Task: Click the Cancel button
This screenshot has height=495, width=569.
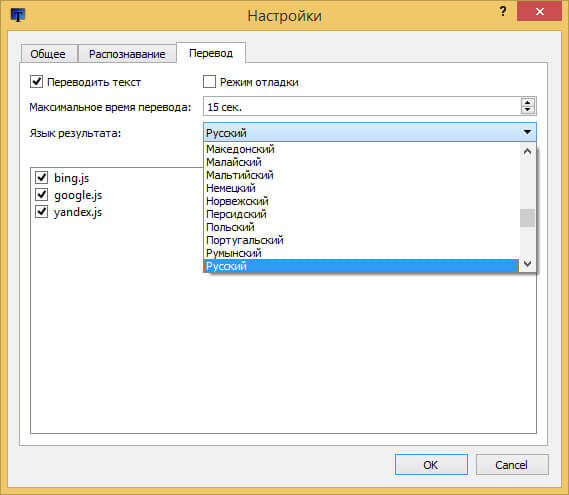Action: click(512, 465)
